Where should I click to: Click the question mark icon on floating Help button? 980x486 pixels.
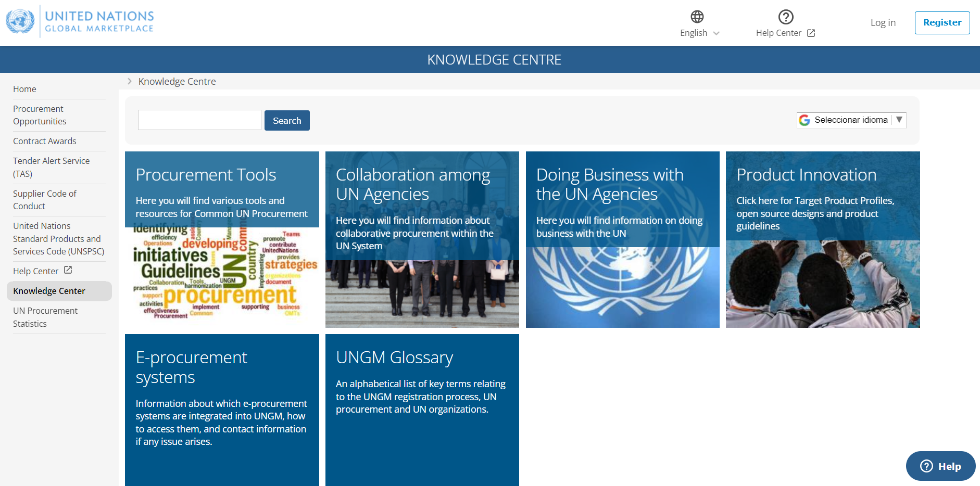926,466
